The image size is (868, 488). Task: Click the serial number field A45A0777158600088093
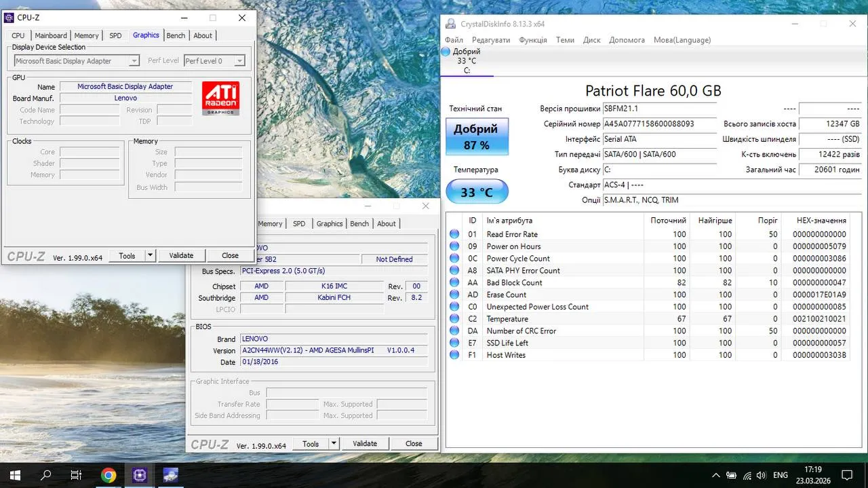click(x=660, y=124)
